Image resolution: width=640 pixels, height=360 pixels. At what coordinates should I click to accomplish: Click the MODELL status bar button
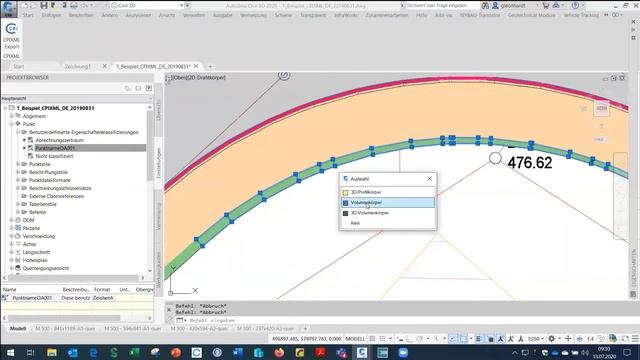pyautogui.click(x=355, y=339)
